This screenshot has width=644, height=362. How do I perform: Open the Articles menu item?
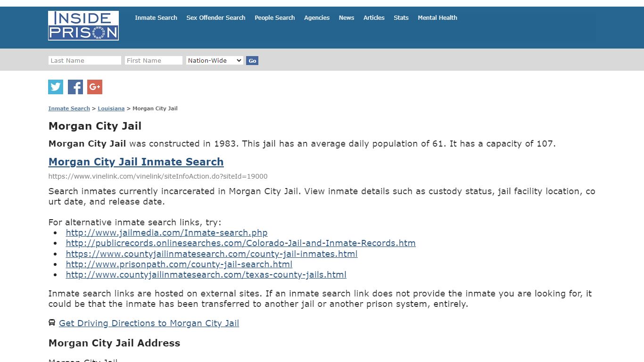point(374,17)
